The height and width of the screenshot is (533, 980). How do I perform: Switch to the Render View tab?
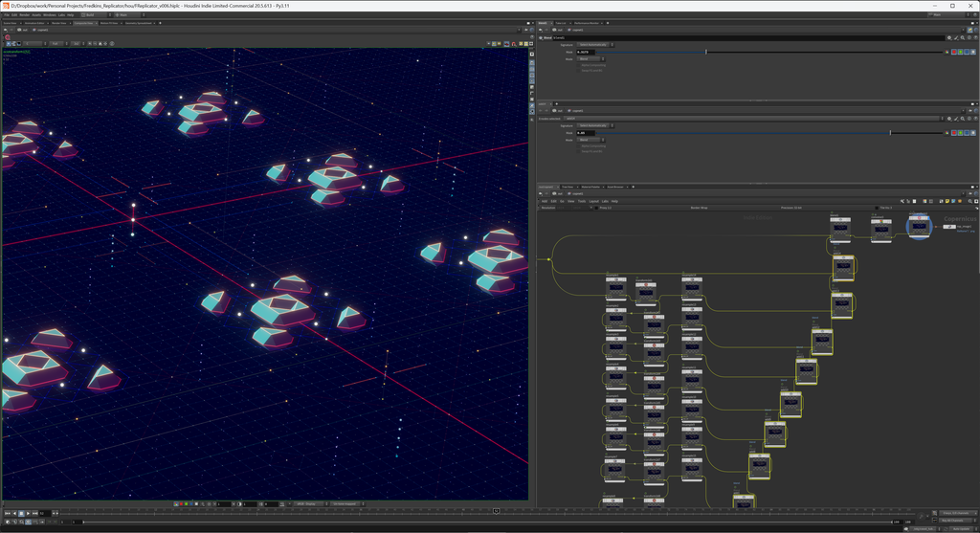[x=58, y=23]
